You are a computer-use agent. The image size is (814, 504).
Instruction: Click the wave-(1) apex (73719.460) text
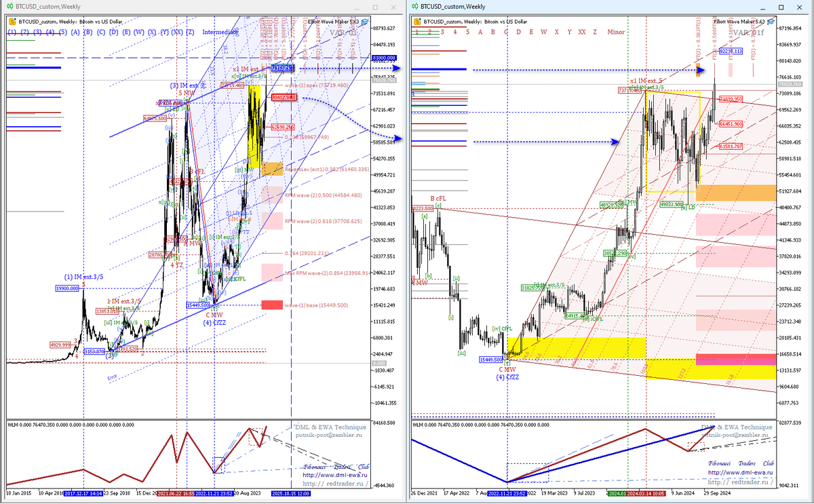click(x=317, y=86)
